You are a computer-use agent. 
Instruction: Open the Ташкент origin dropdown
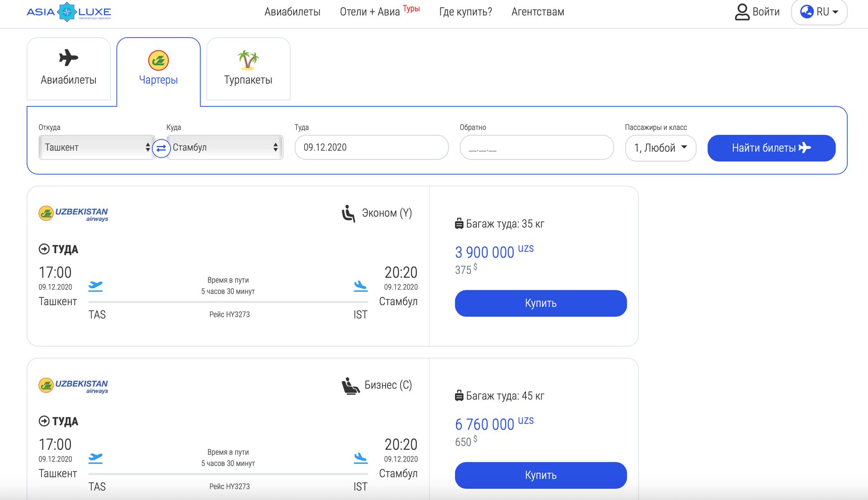(x=97, y=148)
